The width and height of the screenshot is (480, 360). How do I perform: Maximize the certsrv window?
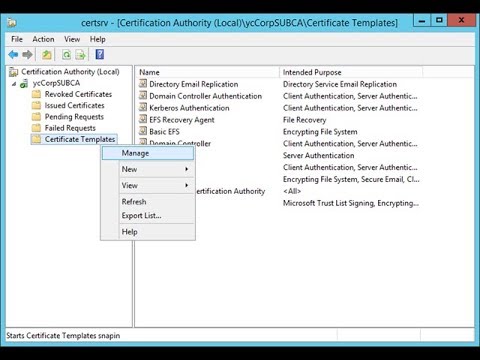[x=439, y=21]
